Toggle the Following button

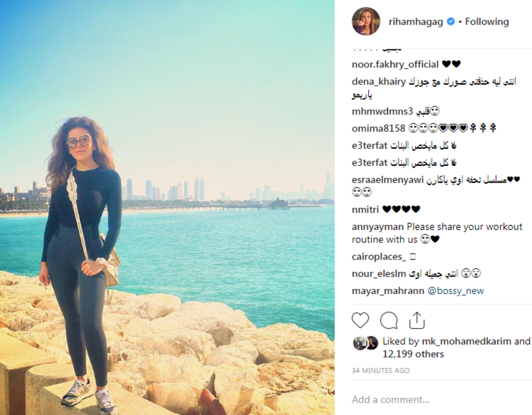(487, 22)
